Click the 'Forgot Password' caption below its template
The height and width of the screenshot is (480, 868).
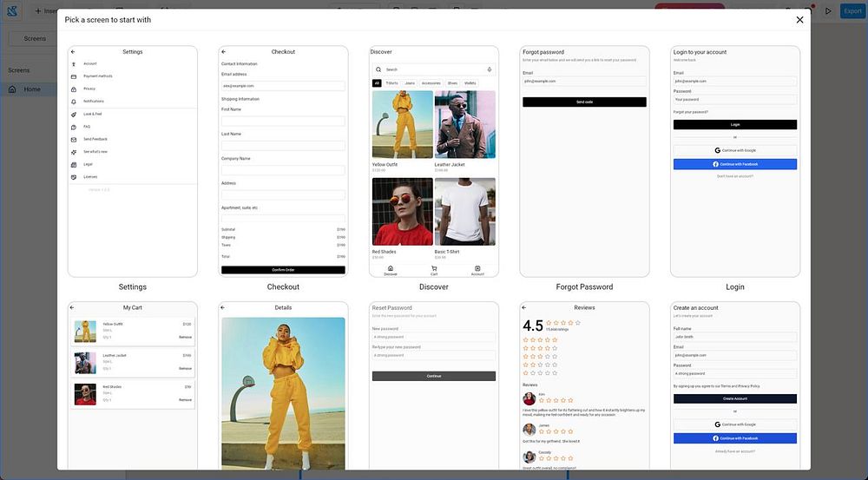pyautogui.click(x=584, y=286)
